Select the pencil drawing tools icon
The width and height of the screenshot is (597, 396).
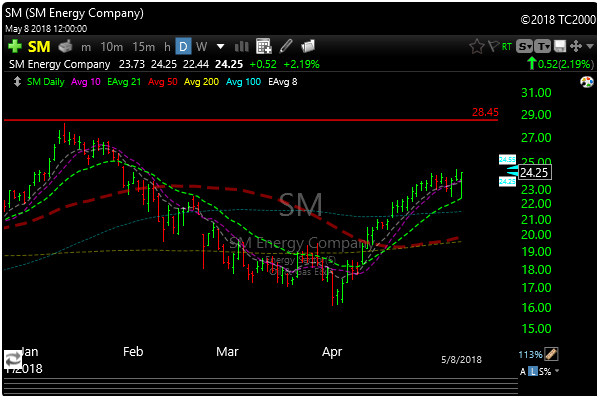tap(286, 46)
